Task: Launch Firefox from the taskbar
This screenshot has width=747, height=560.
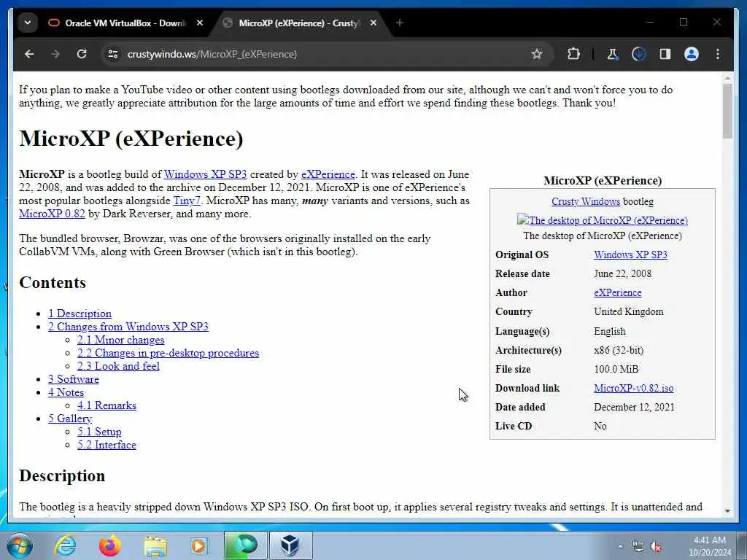Action: pos(109,545)
